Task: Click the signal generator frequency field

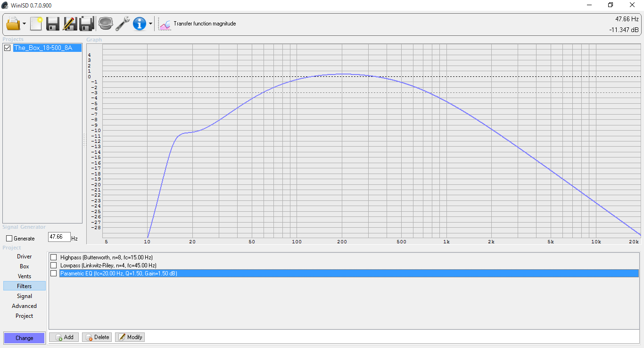Action: pos(59,237)
